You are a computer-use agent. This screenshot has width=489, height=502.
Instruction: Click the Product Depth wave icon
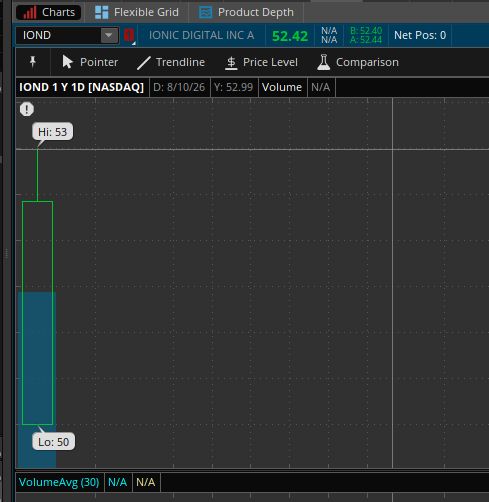(205, 13)
